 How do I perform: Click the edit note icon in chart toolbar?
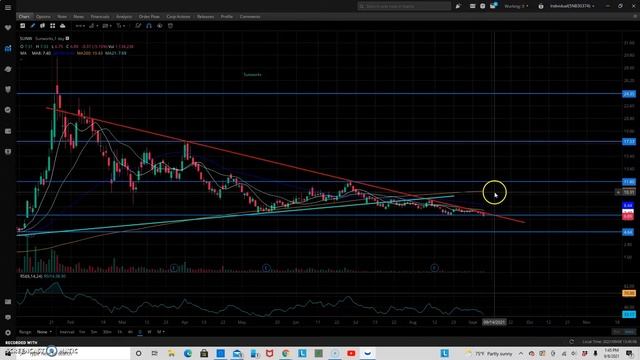pos(138,26)
